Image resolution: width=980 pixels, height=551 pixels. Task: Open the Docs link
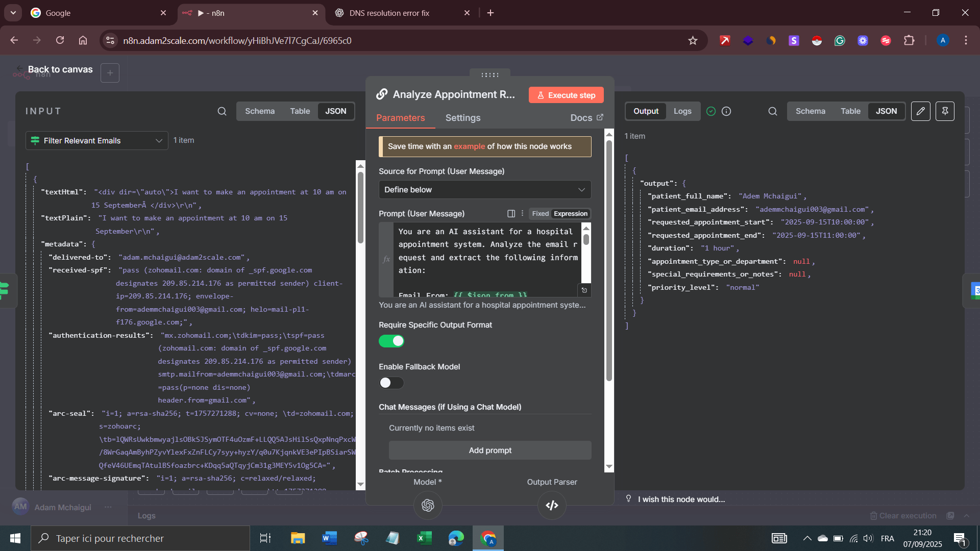click(586, 118)
